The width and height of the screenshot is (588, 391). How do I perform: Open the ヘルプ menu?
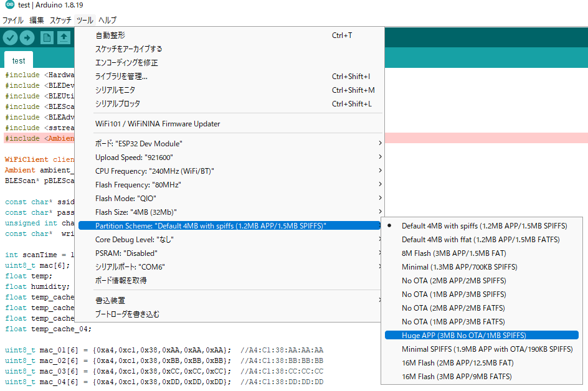tap(108, 21)
